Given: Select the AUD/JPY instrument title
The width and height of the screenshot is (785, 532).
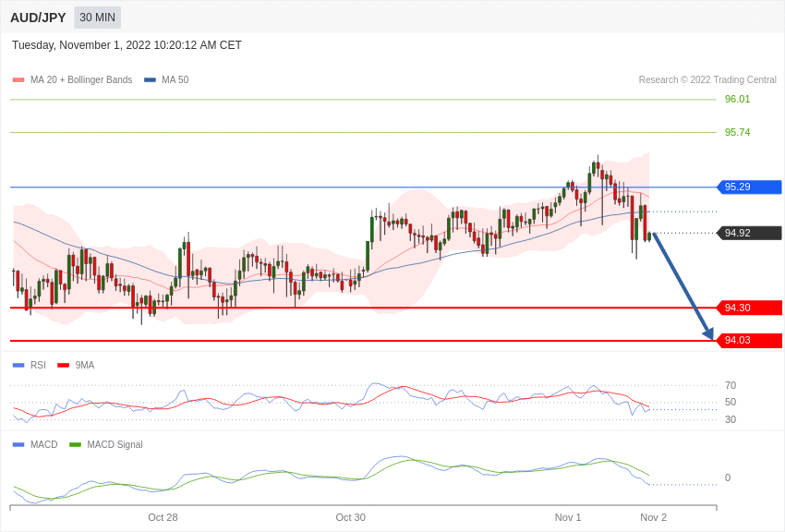Looking at the screenshot, I should click(x=38, y=17).
